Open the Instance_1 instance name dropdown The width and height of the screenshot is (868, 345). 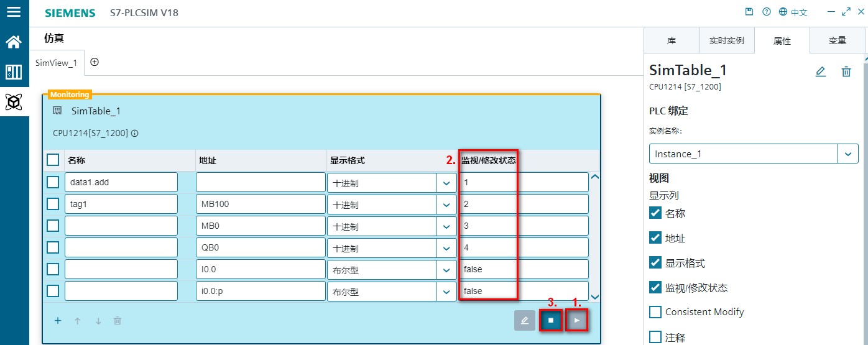[x=848, y=154]
